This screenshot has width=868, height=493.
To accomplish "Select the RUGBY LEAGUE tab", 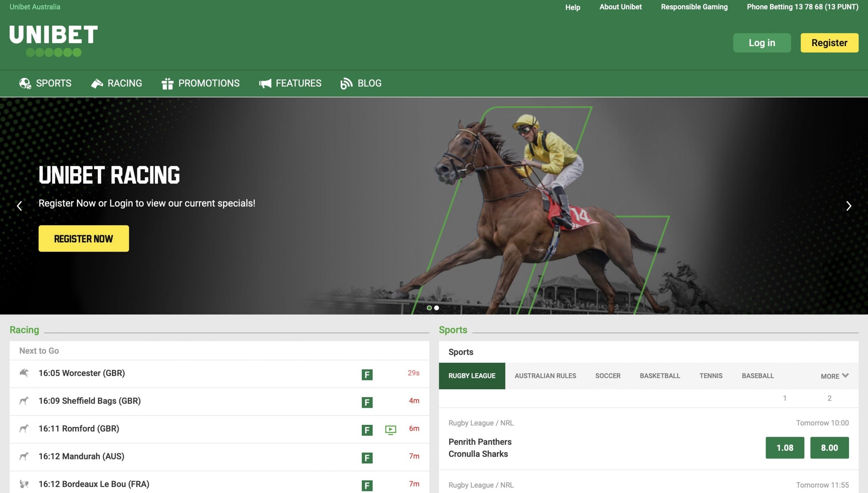I will pos(472,376).
